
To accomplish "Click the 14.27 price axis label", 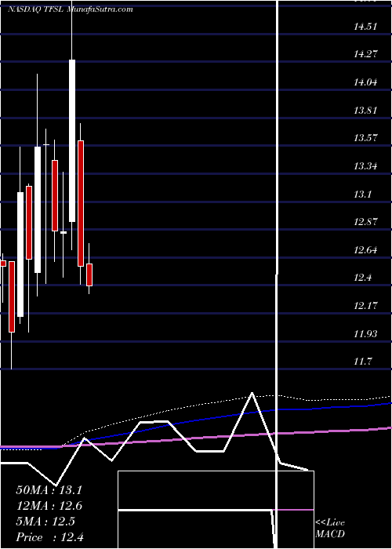I will [366, 54].
